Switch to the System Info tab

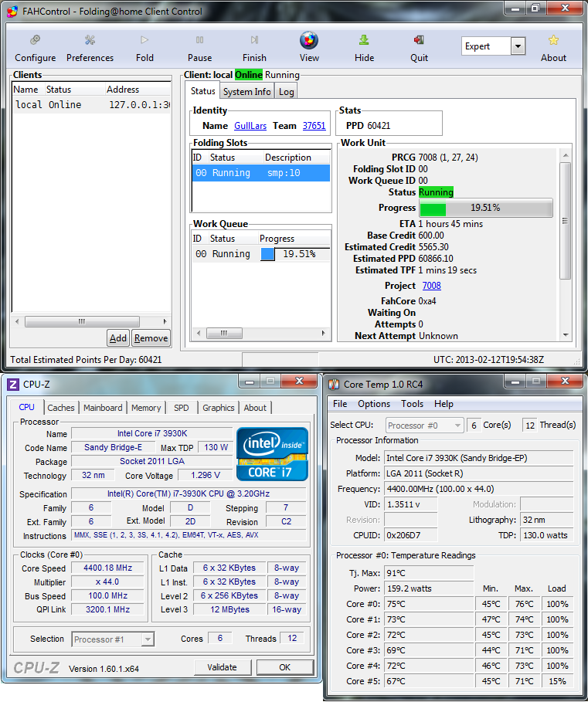pos(246,92)
